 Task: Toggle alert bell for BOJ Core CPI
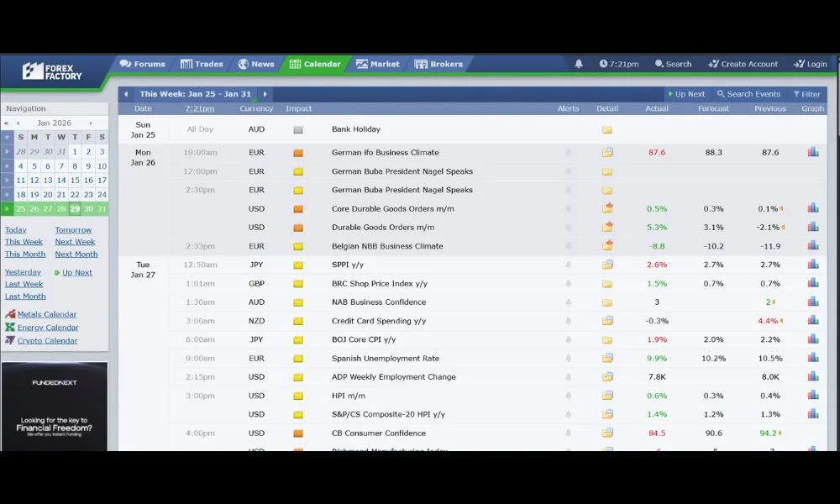(x=569, y=340)
